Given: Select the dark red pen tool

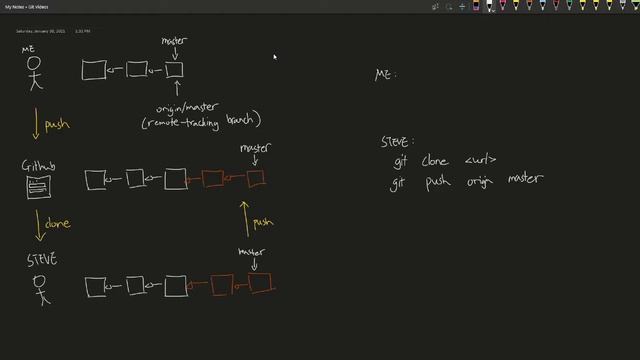Looking at the screenshot, I should coord(556,6).
